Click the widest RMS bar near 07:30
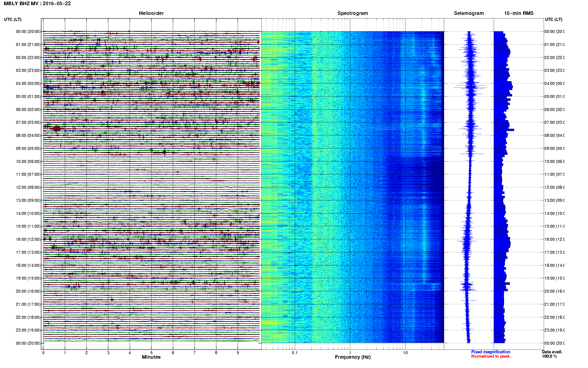 click(504, 130)
